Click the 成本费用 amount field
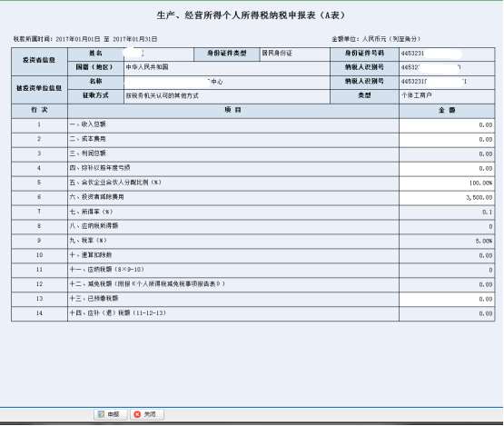This screenshot has width=504, height=426. 447,140
